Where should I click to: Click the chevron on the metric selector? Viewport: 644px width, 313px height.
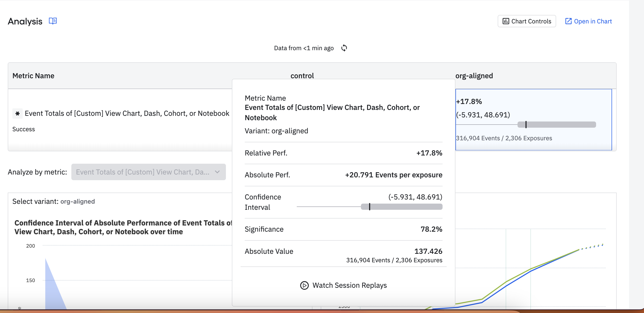[218, 172]
